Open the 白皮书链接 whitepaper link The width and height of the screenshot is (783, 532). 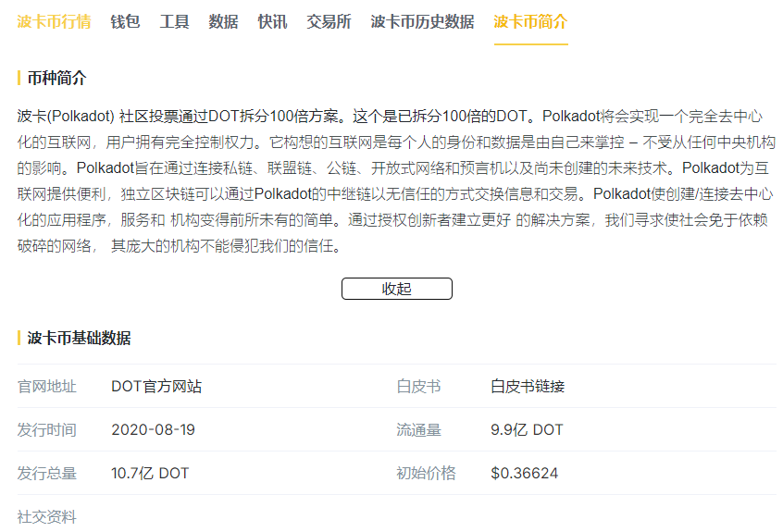pyautogui.click(x=528, y=387)
